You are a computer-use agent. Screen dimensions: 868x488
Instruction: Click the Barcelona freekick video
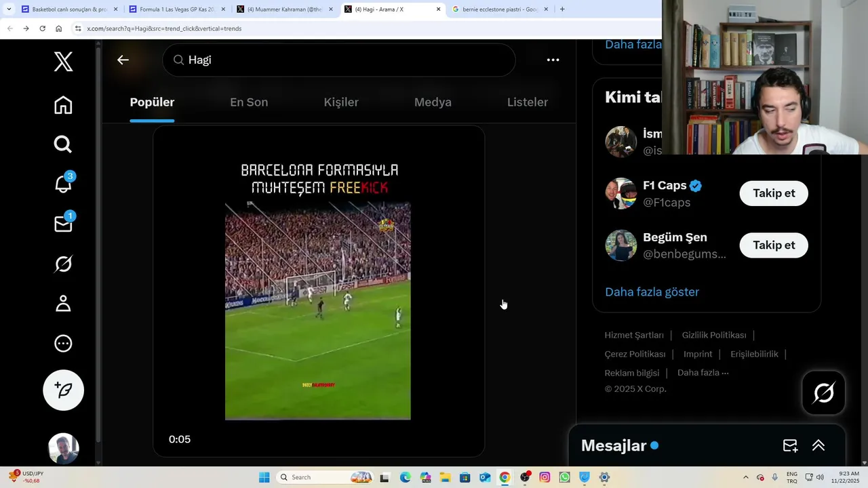(318, 291)
